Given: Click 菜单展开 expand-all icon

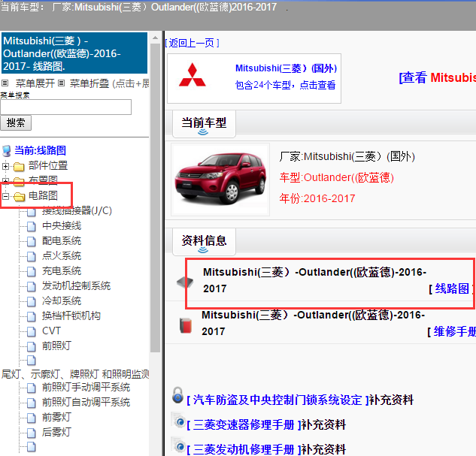Looking at the screenshot, I should tap(5, 83).
